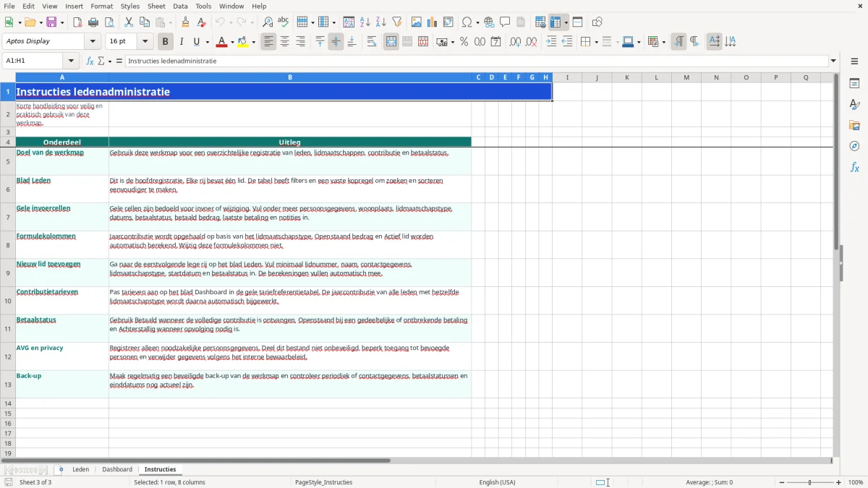Toggle Align Left
The image size is (868, 488).
[269, 42]
